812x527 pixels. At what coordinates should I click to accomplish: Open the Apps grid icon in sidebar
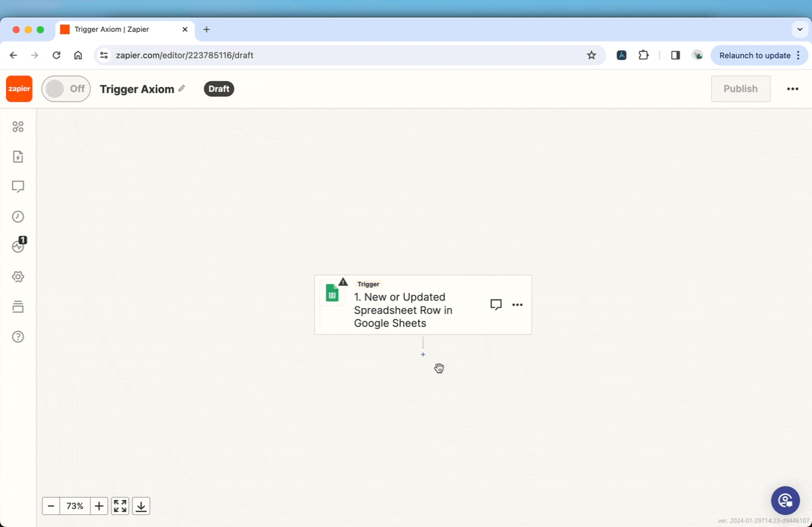coord(18,127)
